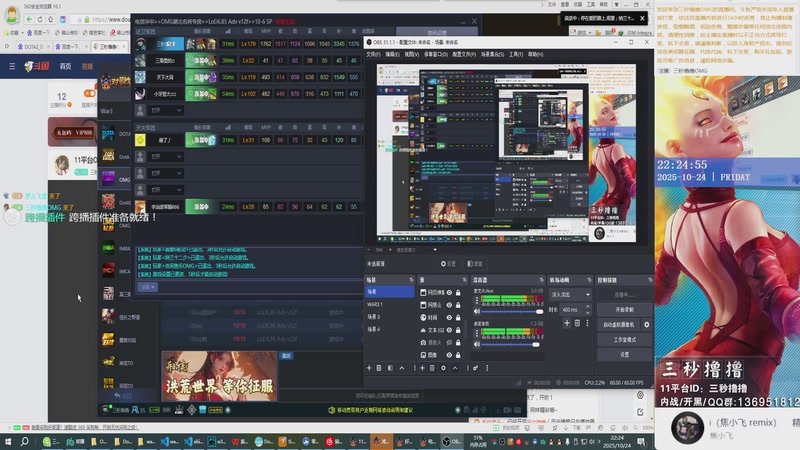800x450 pixels.
Task: Toggle visibility of 文本 source
Action: pyautogui.click(x=449, y=330)
